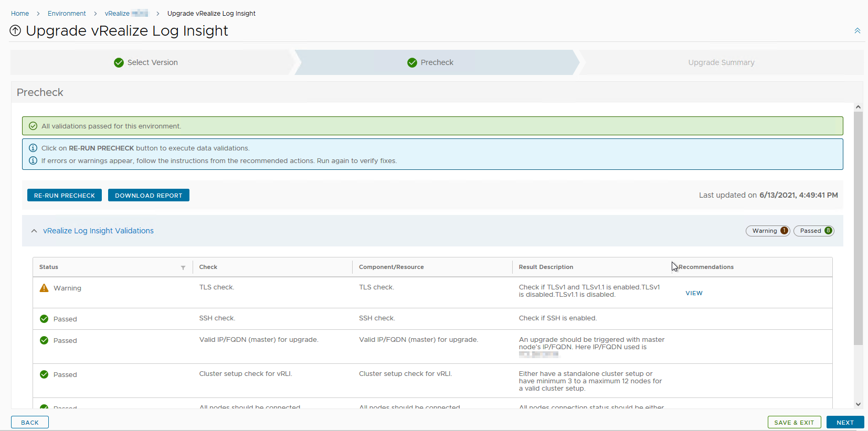868x431 pixels.
Task: Click scrollbar up arrow
Action: coord(858,107)
